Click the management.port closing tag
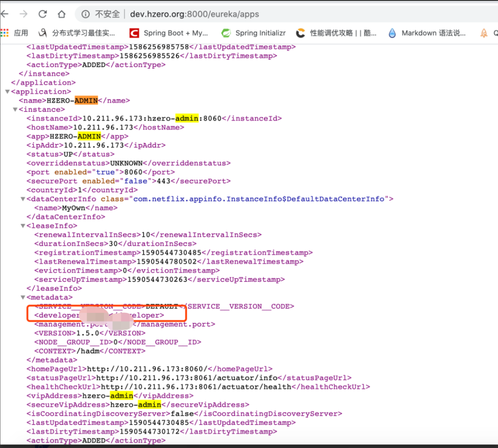498x448 pixels. click(174, 324)
